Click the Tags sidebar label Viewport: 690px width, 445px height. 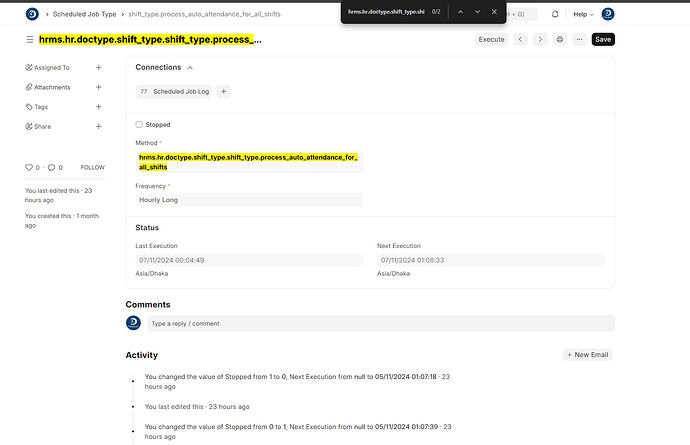click(41, 107)
